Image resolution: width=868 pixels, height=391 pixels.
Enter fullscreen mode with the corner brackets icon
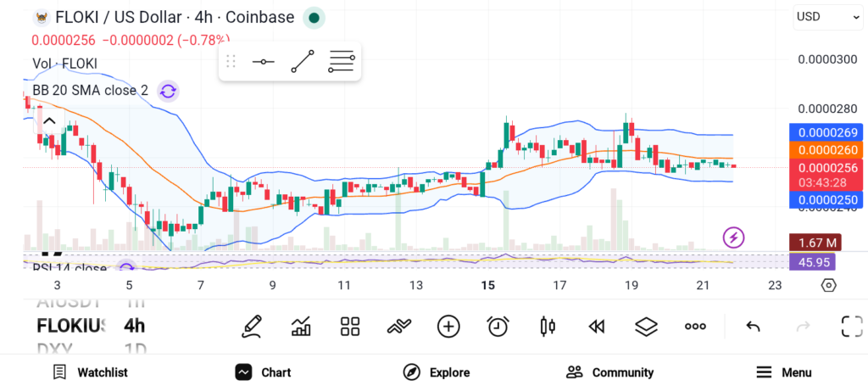pyautogui.click(x=852, y=327)
